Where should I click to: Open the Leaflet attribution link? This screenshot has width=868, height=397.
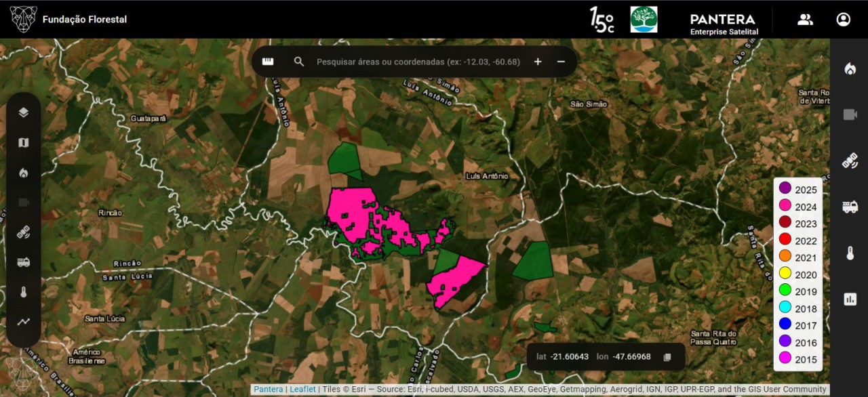(302, 390)
